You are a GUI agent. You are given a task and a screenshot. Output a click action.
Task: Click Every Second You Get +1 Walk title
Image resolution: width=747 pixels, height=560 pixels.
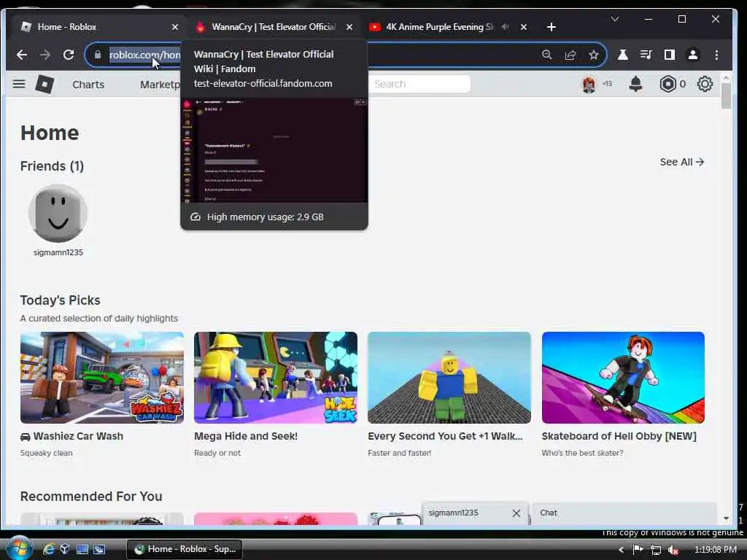(445, 436)
